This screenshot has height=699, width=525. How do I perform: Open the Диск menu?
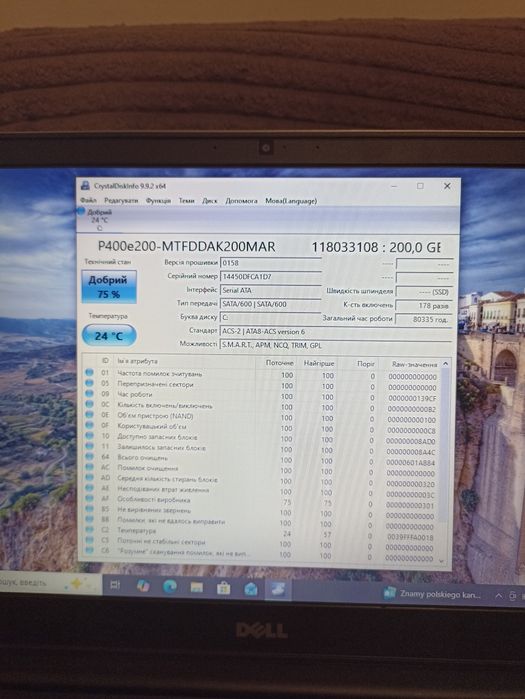click(x=210, y=201)
